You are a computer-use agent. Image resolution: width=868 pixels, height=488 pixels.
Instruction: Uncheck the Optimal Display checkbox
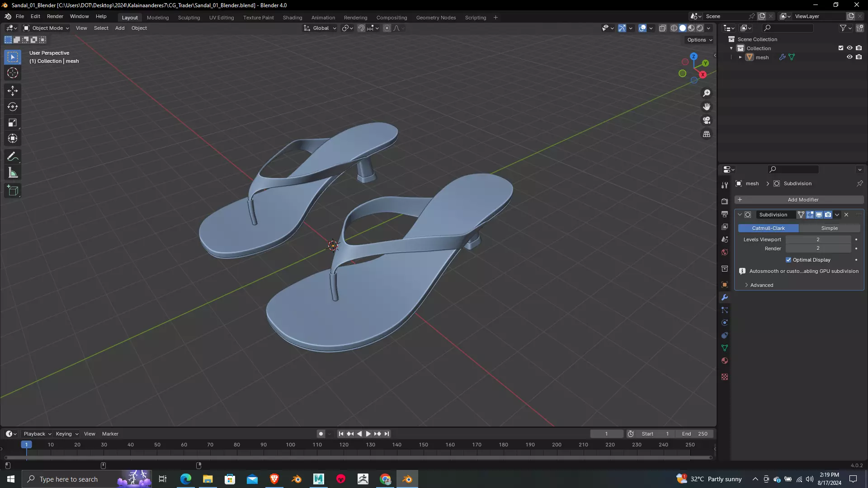pos(788,260)
